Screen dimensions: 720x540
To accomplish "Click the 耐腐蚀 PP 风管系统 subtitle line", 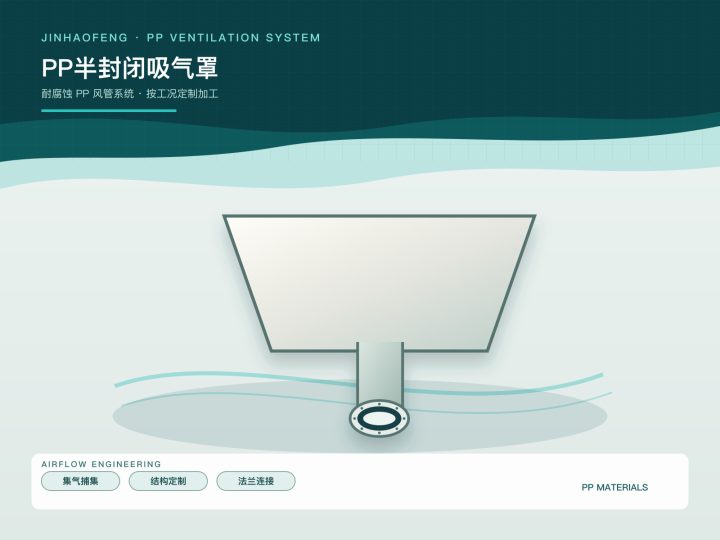I will [129, 94].
